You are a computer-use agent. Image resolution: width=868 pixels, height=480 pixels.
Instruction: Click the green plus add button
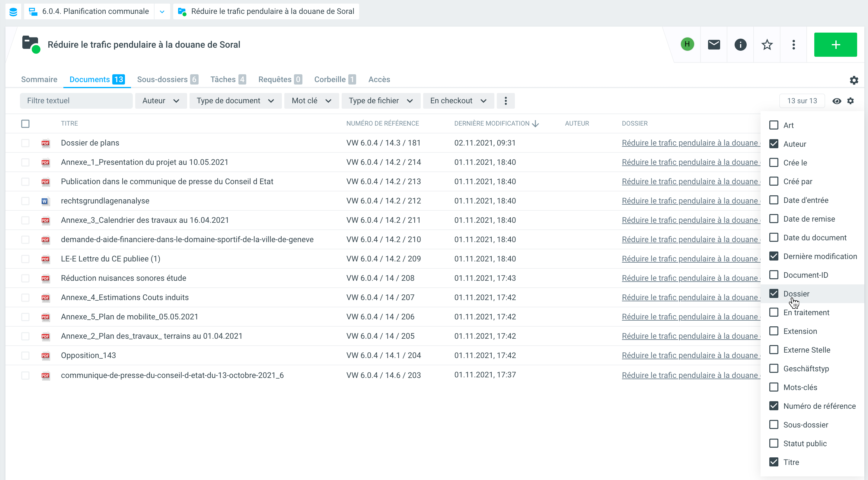pos(835,44)
